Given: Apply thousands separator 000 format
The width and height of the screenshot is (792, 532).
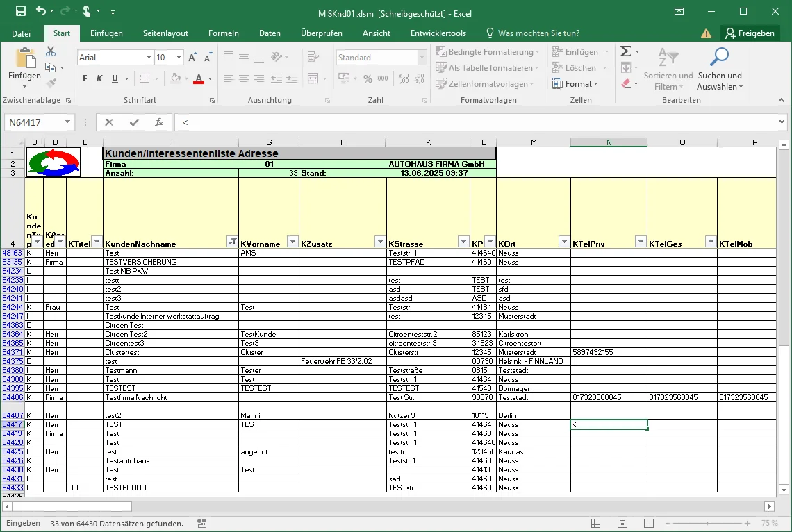Looking at the screenshot, I should point(383,78).
